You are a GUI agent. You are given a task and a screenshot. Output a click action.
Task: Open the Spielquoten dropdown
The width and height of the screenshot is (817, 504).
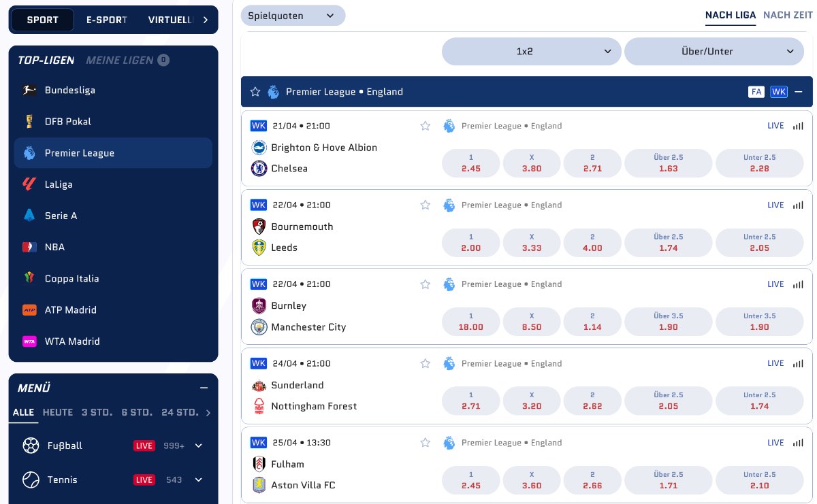[293, 15]
